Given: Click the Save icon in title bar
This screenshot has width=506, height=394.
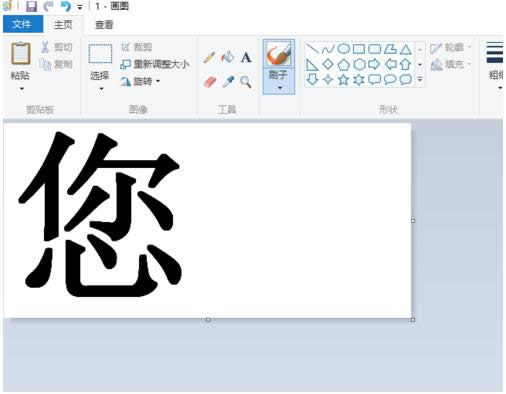Looking at the screenshot, I should click(x=31, y=6).
